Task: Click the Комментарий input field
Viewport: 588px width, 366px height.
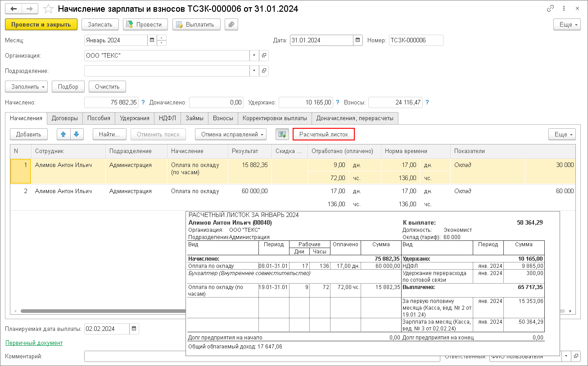Action: click(x=262, y=357)
